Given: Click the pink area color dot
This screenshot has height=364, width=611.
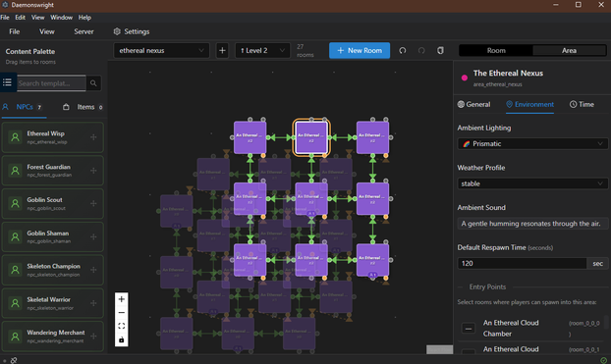Looking at the screenshot, I should [x=464, y=78].
